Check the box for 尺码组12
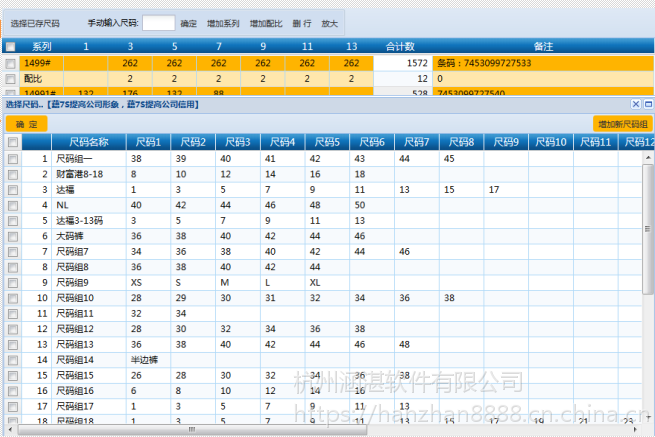This screenshot has width=655, height=437. [x=13, y=329]
